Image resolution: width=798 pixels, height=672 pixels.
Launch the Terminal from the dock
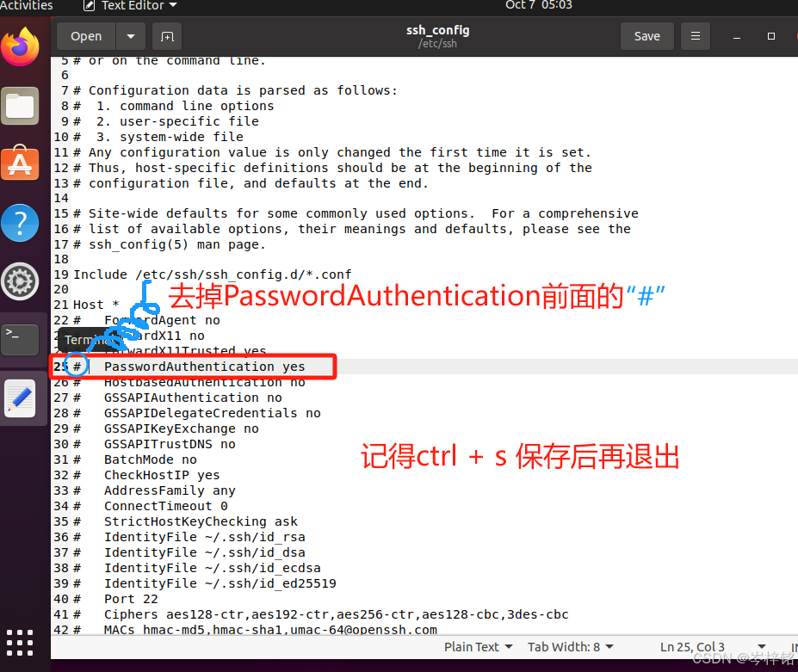click(x=21, y=339)
